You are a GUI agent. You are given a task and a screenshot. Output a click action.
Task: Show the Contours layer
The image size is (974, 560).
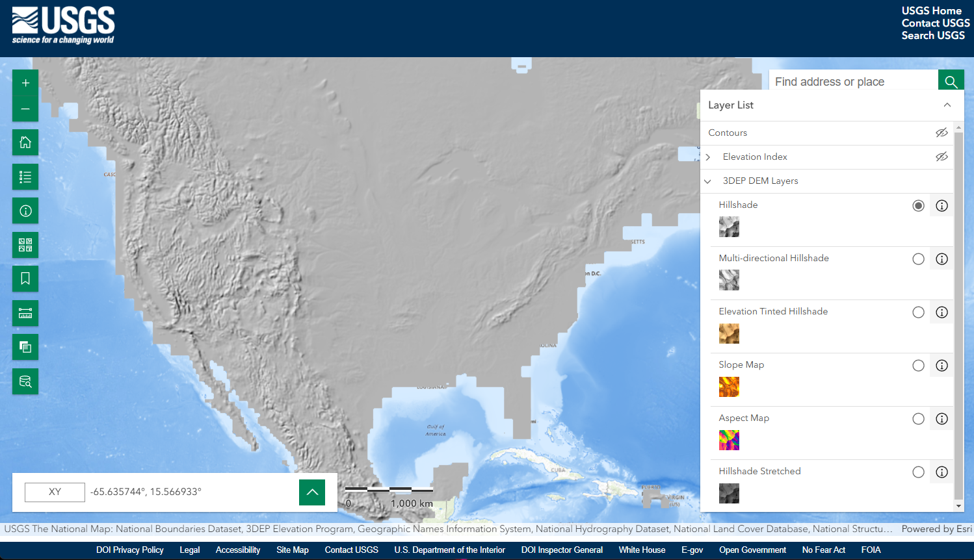pyautogui.click(x=941, y=133)
